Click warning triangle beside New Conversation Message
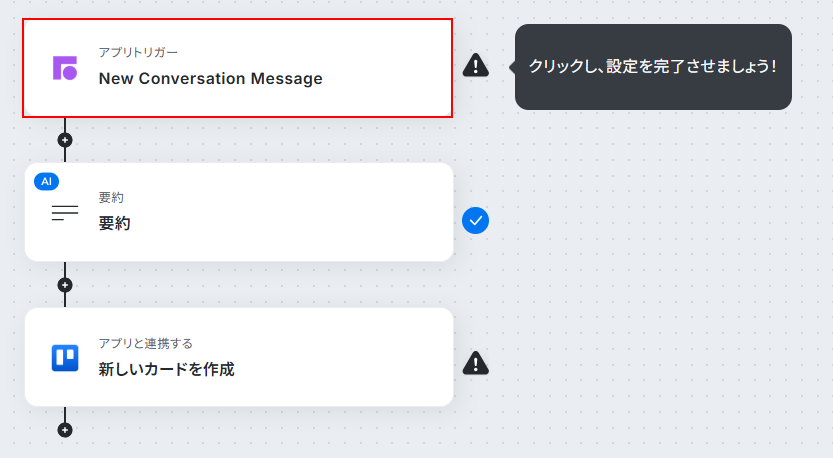This screenshot has width=833, height=458. [475, 65]
